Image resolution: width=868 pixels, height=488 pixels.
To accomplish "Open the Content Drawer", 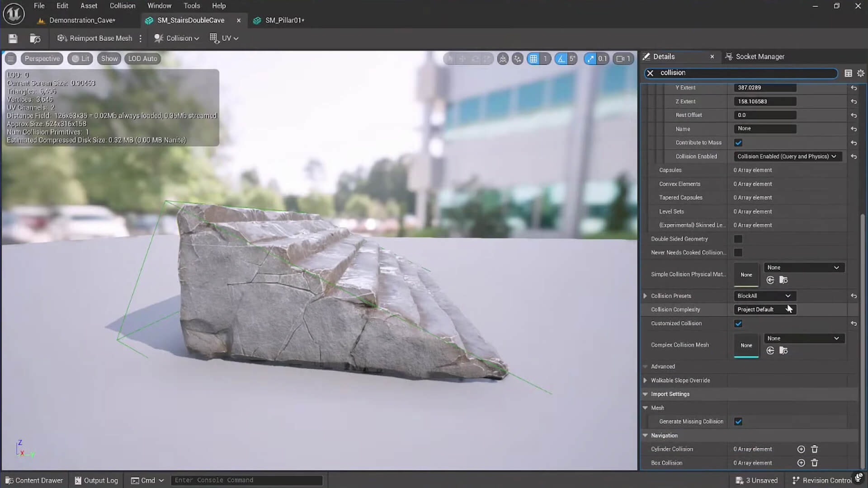I will pos(34,480).
